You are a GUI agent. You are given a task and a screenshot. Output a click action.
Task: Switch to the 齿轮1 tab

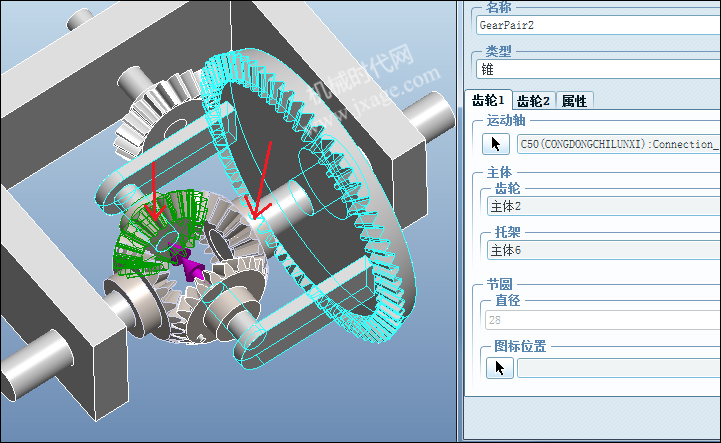click(488, 100)
